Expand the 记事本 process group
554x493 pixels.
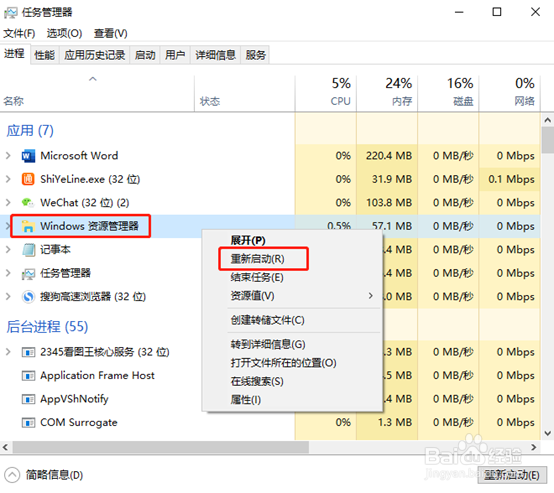[x=8, y=250]
